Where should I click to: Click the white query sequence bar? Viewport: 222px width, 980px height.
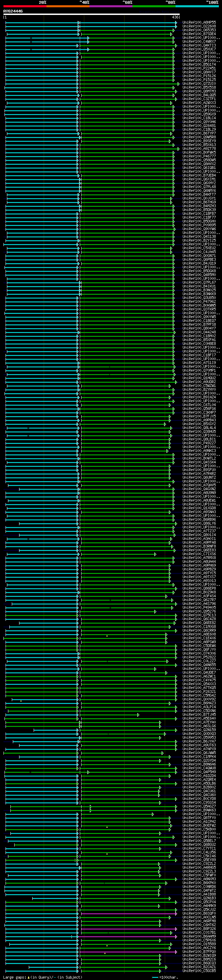click(x=92, y=15)
